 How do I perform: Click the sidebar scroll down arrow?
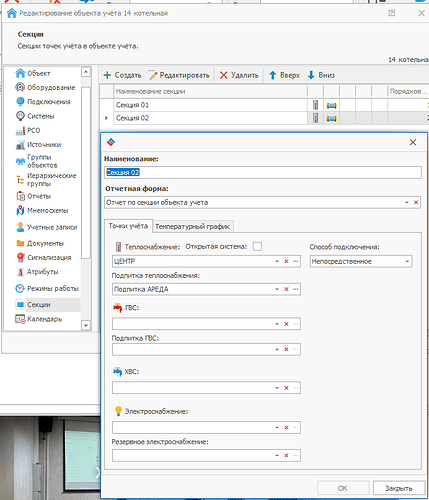(x=86, y=325)
